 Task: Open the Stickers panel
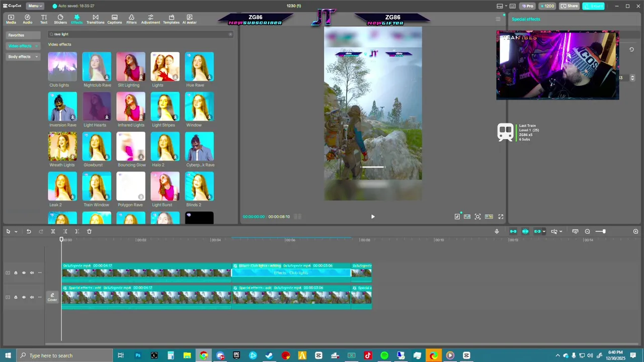(60, 19)
